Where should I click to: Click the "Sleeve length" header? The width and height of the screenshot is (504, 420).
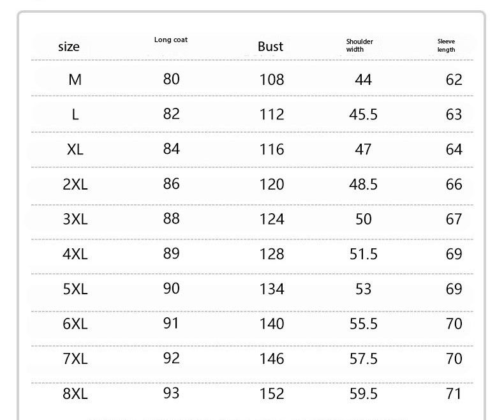point(446,45)
